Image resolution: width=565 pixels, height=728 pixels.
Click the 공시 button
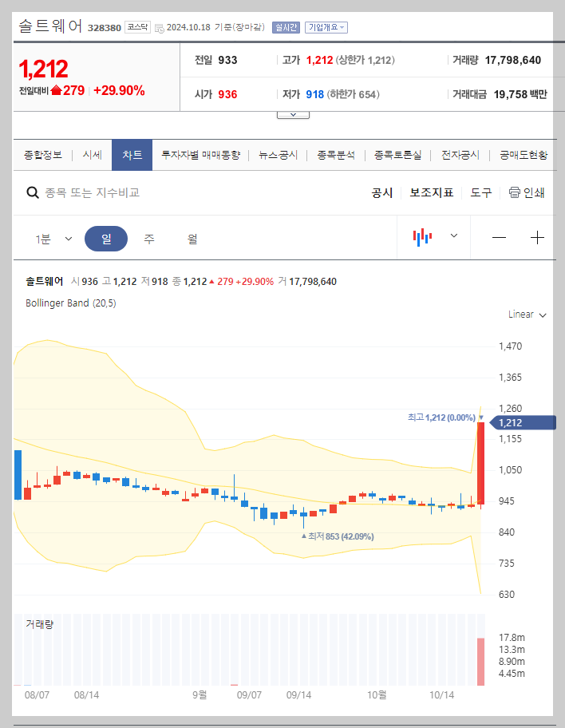click(382, 192)
